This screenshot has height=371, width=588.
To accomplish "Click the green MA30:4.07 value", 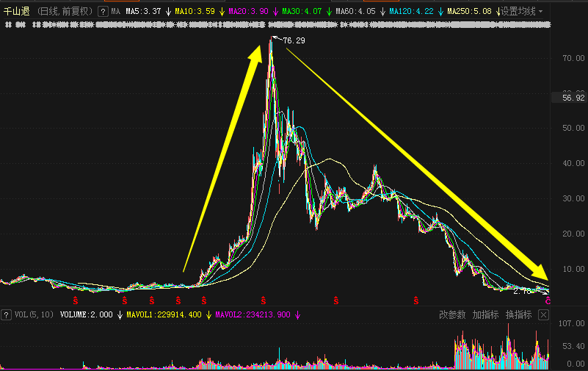I will (302, 12).
